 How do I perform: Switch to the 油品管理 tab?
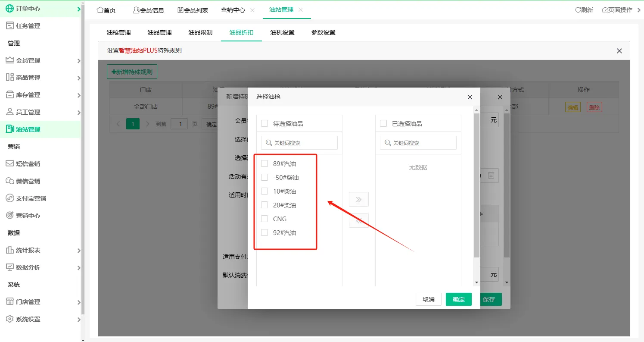159,32
